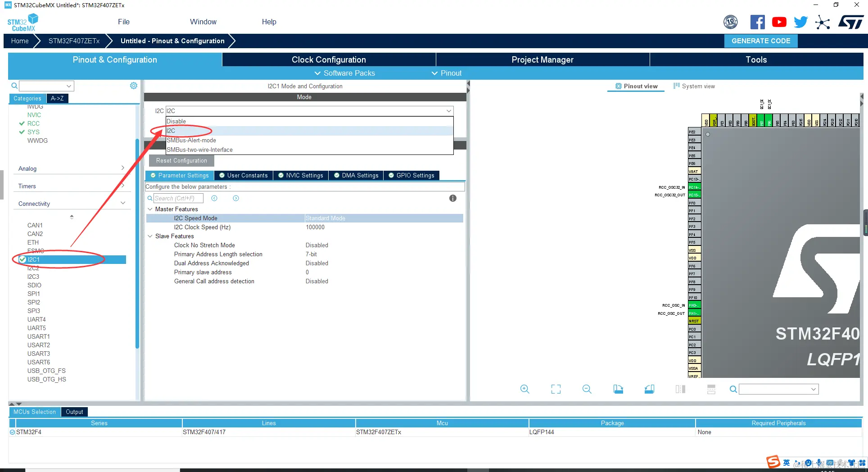
Task: Select the STM32F4 row radio button
Action: click(x=13, y=432)
